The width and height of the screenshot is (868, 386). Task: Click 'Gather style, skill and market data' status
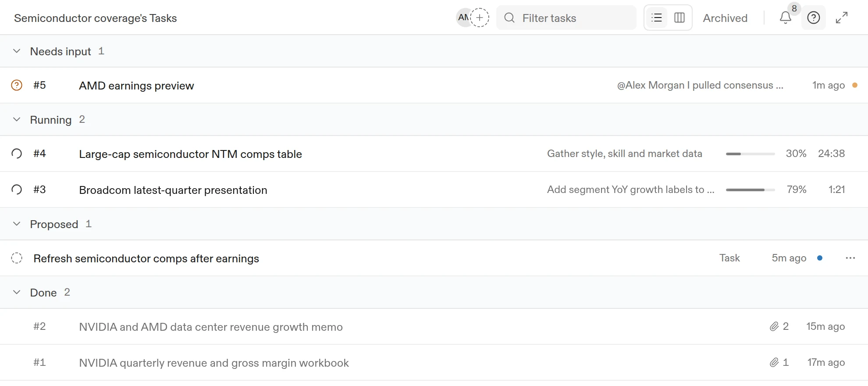tap(625, 154)
